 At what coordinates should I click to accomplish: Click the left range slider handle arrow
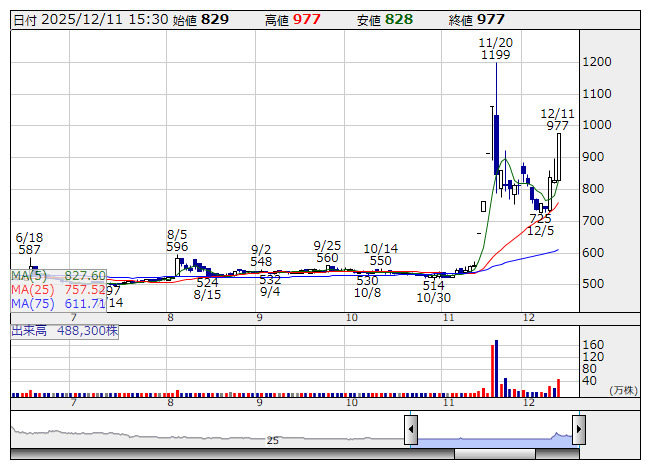pyautogui.click(x=411, y=431)
